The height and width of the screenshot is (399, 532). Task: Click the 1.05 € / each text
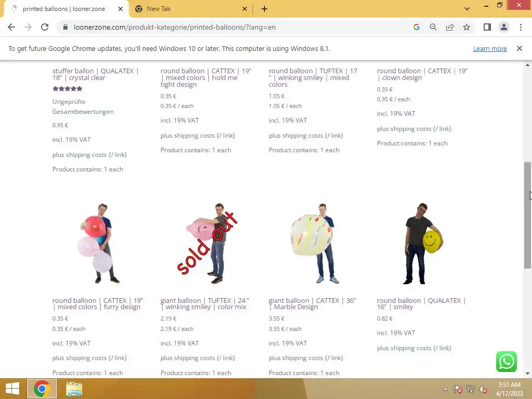point(285,106)
